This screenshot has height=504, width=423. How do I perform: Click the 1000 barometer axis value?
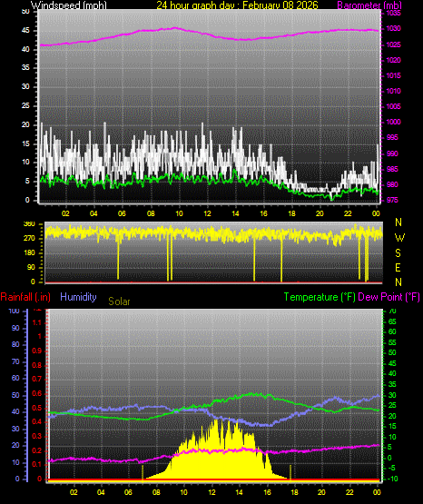tap(393, 122)
